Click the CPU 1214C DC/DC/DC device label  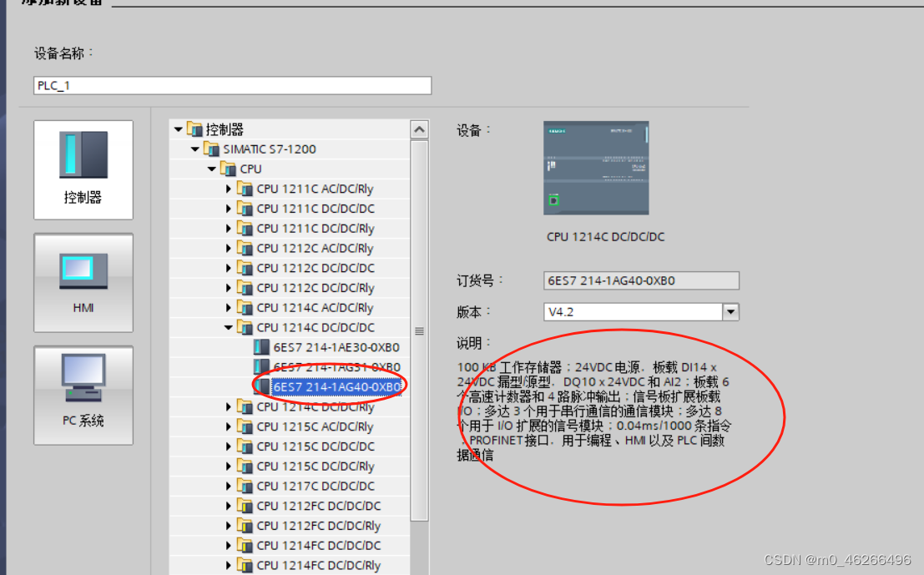[x=605, y=237]
